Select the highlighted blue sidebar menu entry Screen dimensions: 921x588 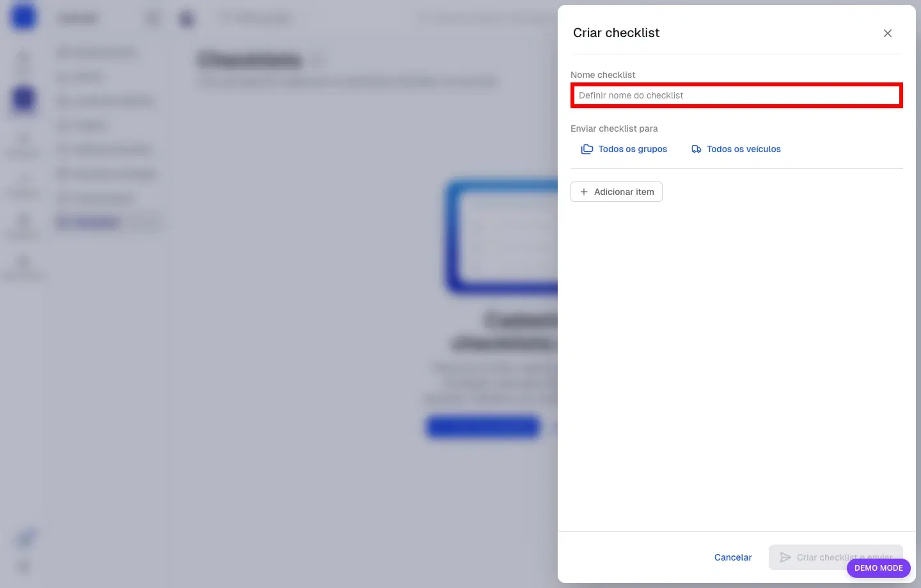point(110,222)
